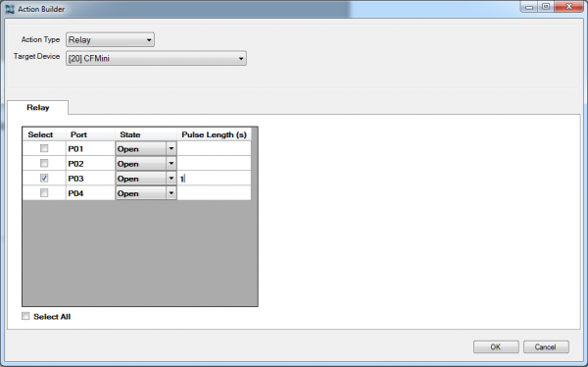Close the Action Builder dialog
Screen dimensions: 588x367
click(x=568, y=7)
